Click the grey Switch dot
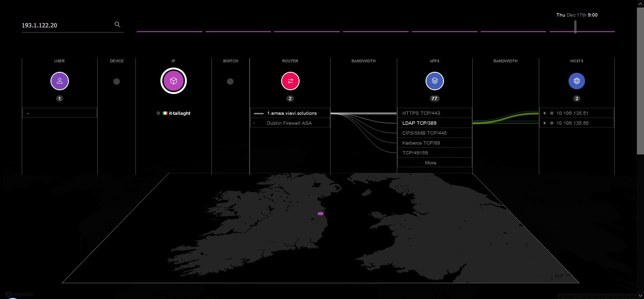The height and width of the screenshot is (299, 644). click(x=230, y=81)
